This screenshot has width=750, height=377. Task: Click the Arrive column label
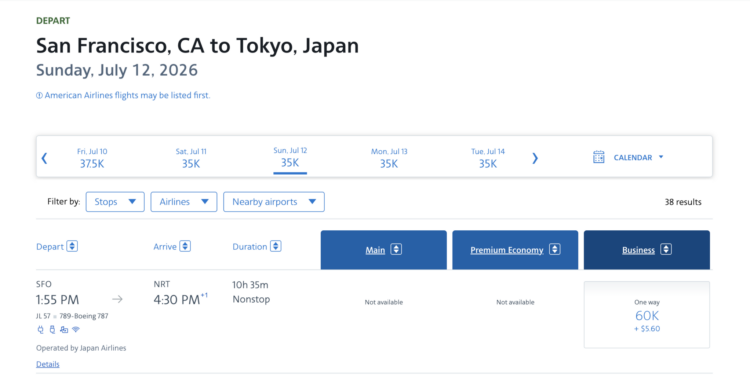click(165, 246)
